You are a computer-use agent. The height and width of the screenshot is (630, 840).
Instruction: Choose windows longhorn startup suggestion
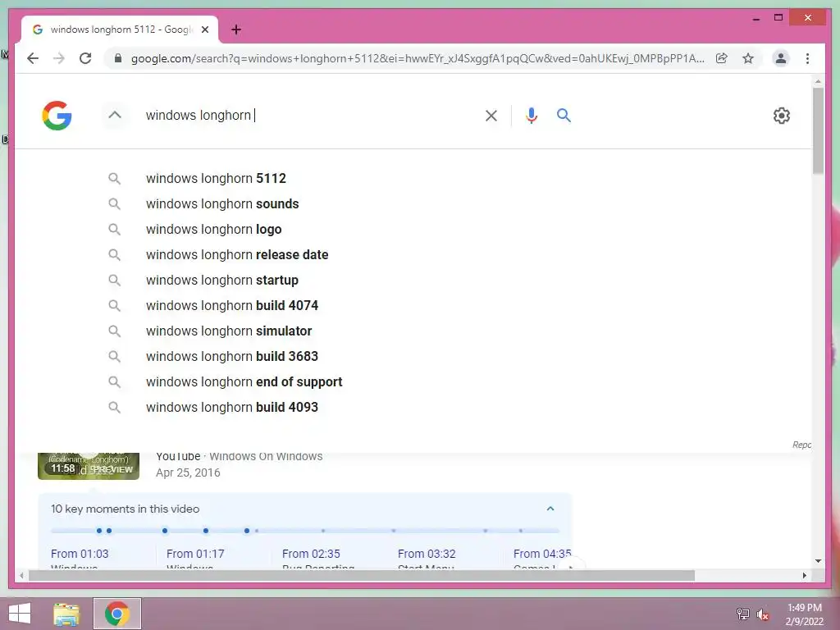pos(221,281)
